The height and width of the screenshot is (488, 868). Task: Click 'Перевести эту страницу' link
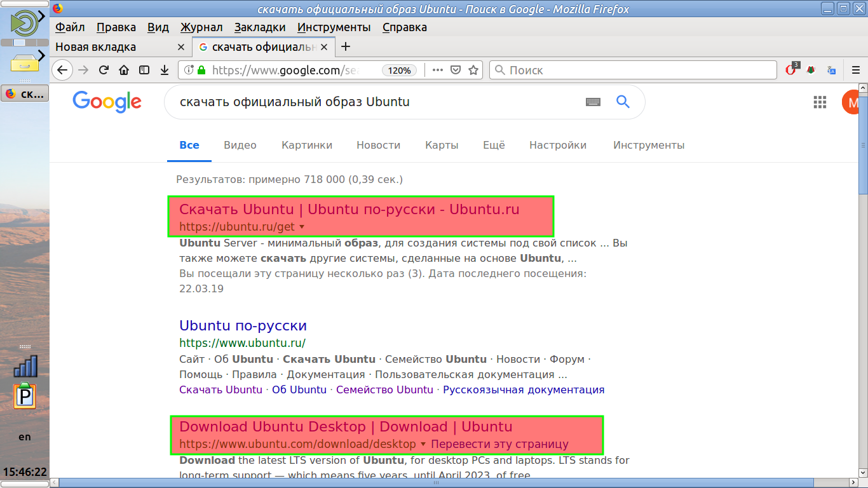499,444
